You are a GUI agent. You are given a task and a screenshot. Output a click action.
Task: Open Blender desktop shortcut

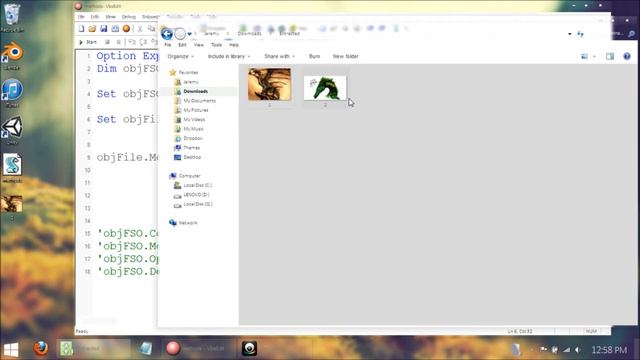[12, 56]
